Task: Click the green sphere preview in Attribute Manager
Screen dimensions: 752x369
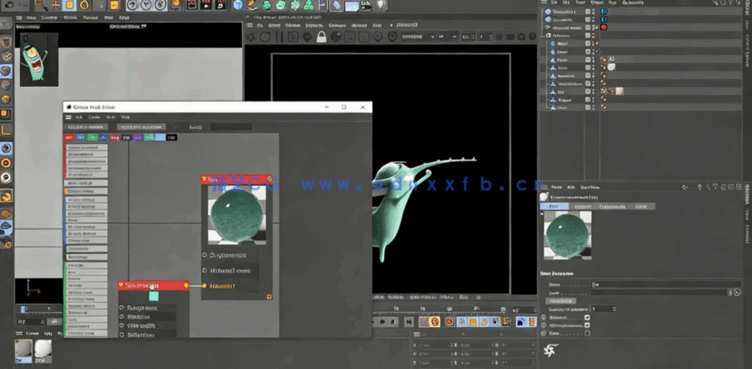Action: pos(567,235)
